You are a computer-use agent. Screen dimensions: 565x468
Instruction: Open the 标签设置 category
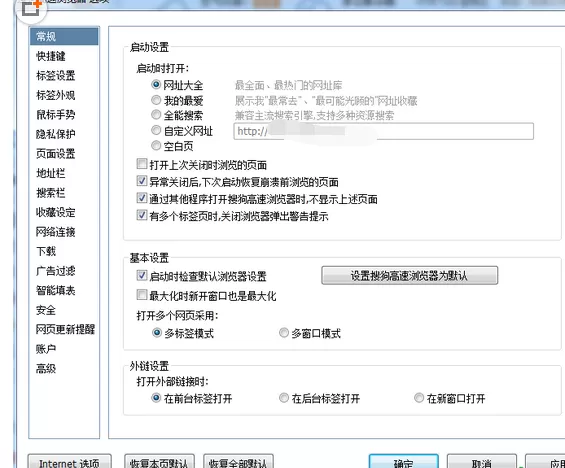pyautogui.click(x=55, y=75)
